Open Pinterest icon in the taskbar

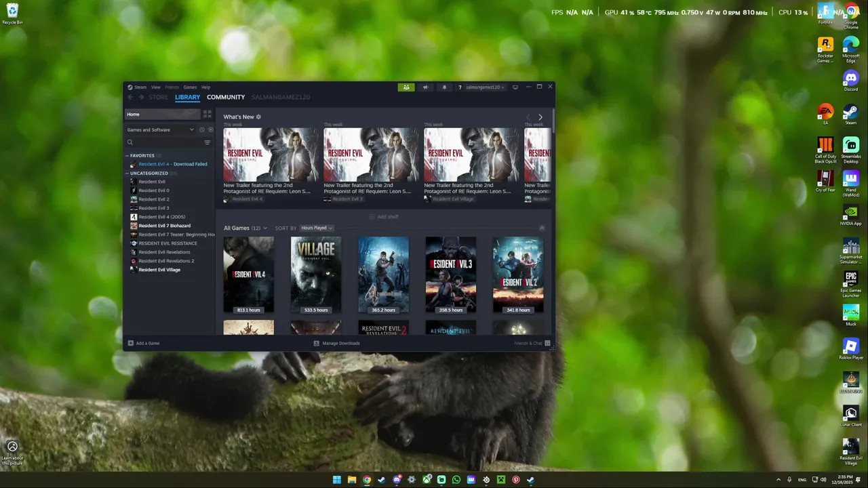coord(516,480)
